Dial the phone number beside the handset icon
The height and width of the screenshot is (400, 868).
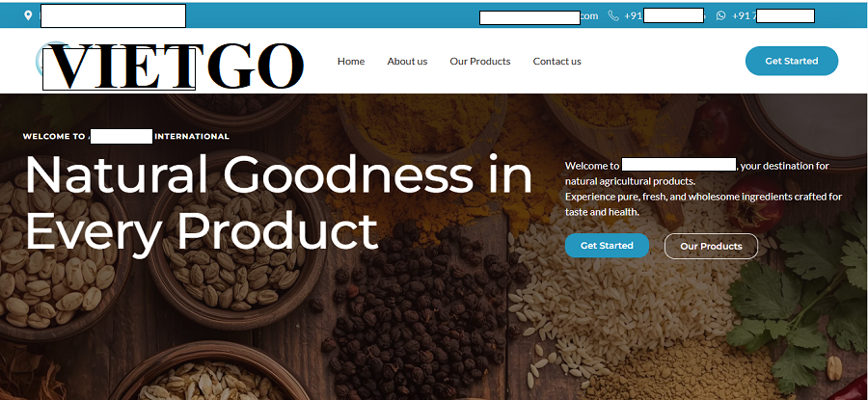pyautogui.click(x=665, y=16)
